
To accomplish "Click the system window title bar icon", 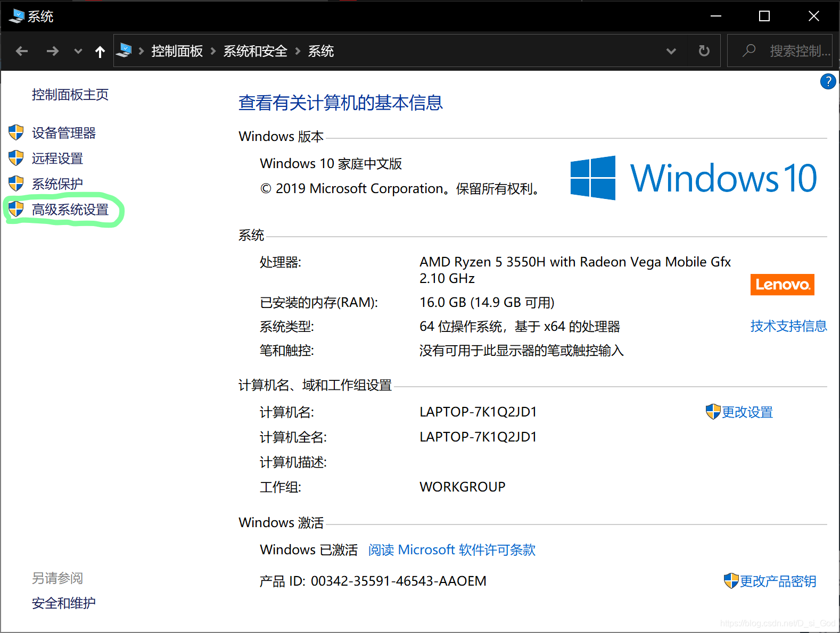I will [17, 16].
